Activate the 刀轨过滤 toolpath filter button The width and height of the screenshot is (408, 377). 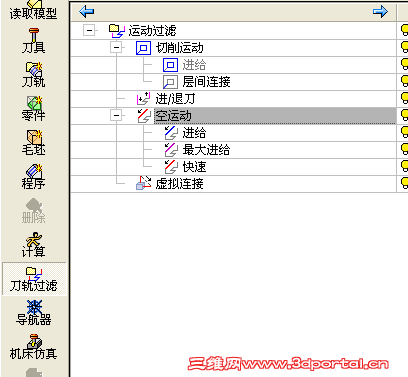(34, 279)
